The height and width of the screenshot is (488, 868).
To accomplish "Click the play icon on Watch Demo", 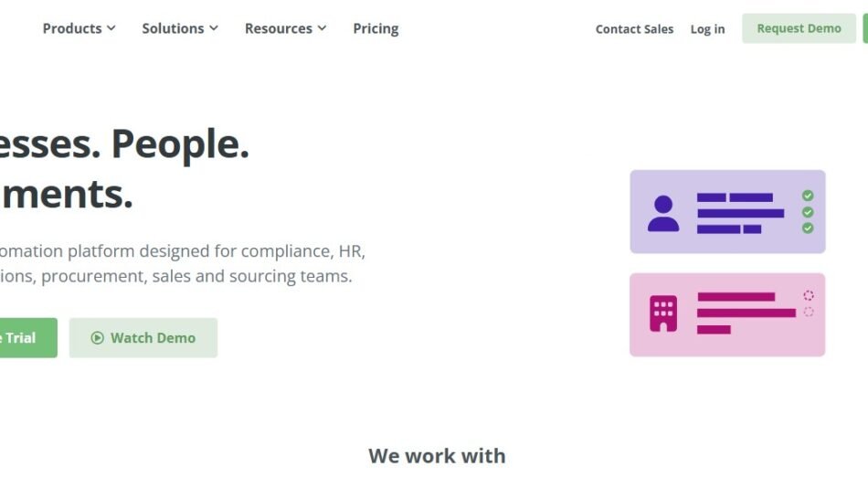I will pos(98,338).
